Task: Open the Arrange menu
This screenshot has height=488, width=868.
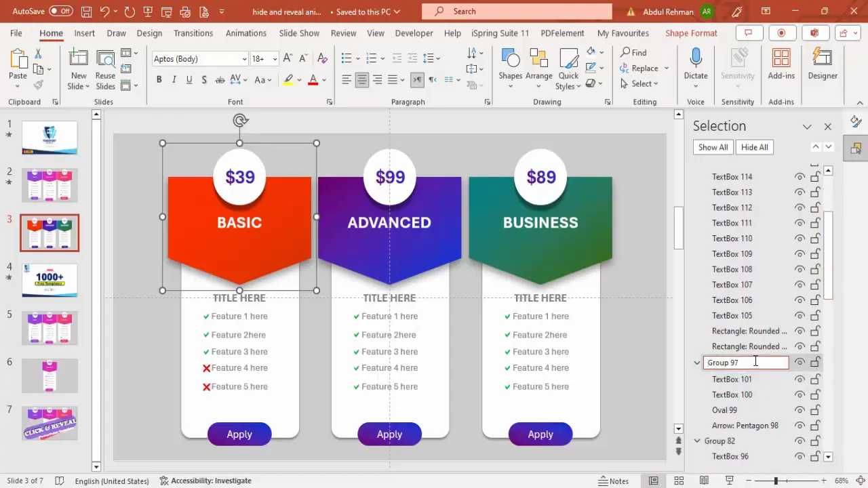Action: point(539,68)
